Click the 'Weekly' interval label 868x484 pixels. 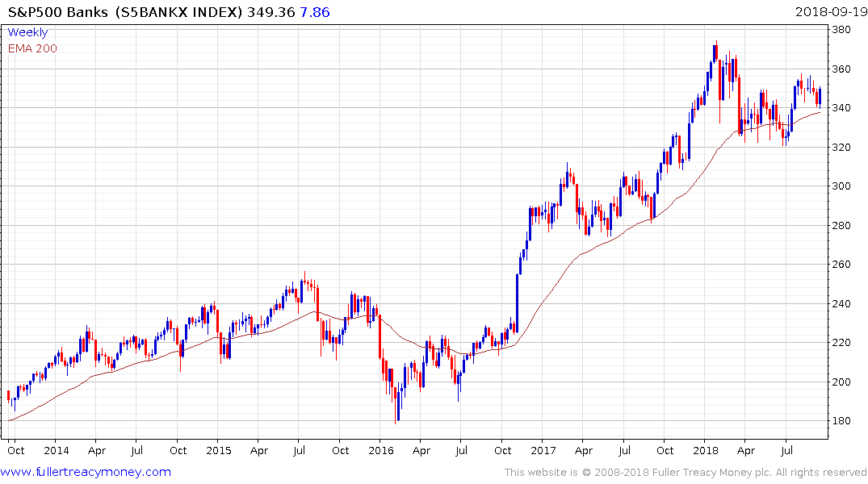[27, 32]
